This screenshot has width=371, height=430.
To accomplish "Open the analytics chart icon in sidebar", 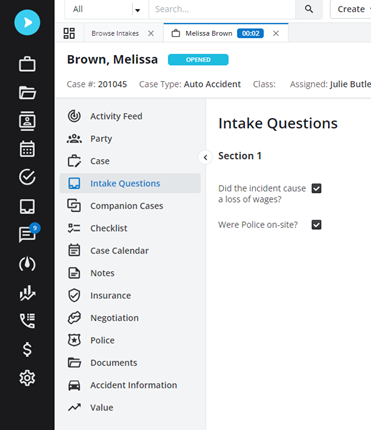I will (27, 293).
